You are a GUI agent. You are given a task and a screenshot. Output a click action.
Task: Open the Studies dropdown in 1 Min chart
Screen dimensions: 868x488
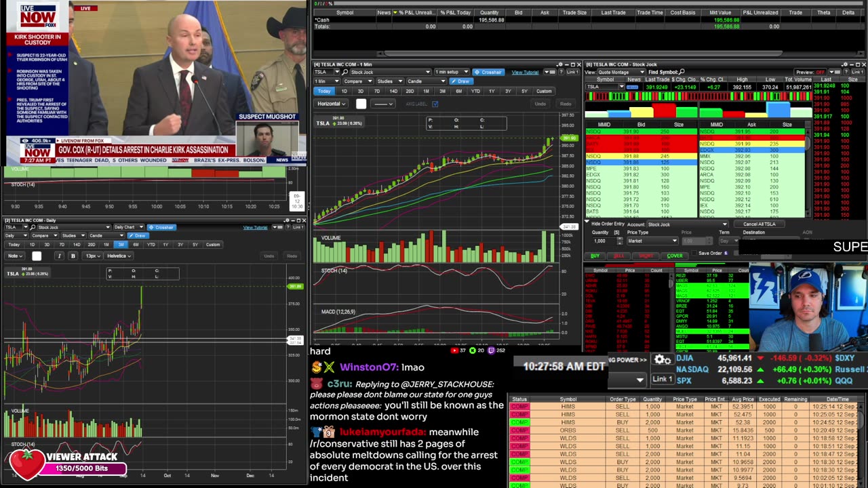click(x=389, y=81)
